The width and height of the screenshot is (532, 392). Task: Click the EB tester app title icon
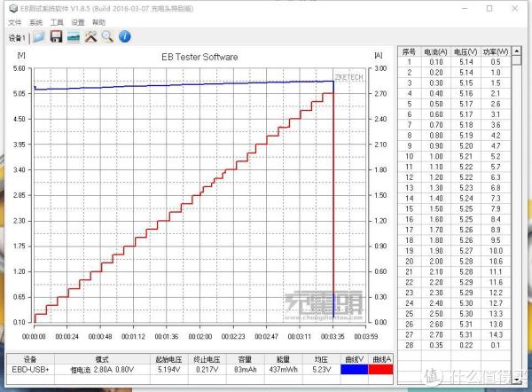13,9
